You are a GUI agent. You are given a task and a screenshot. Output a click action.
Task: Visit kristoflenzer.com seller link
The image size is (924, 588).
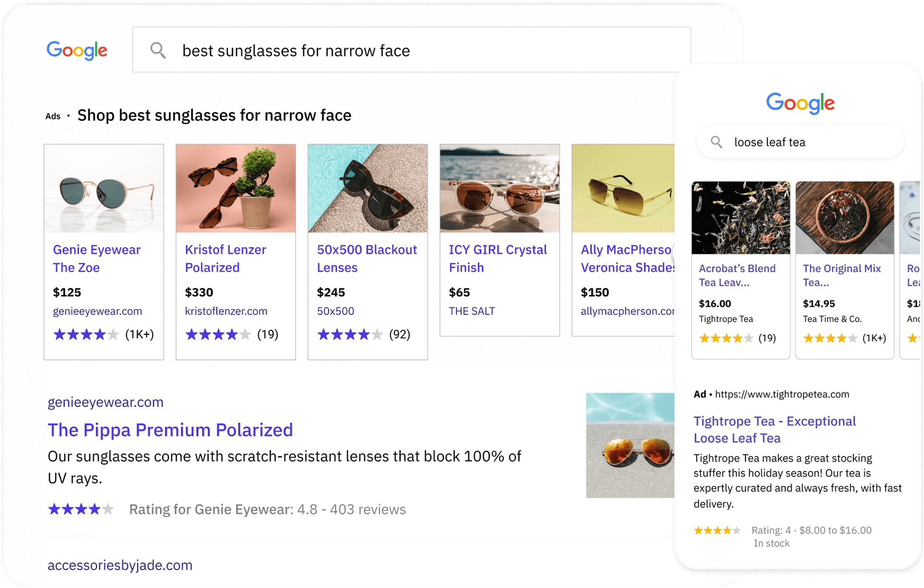pyautogui.click(x=226, y=311)
